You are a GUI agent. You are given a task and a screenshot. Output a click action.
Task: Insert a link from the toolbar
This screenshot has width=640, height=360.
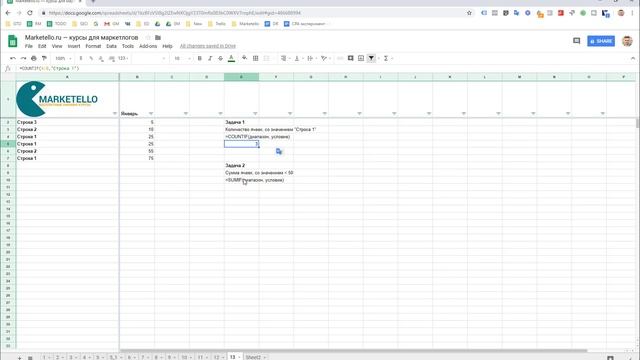(x=340, y=58)
